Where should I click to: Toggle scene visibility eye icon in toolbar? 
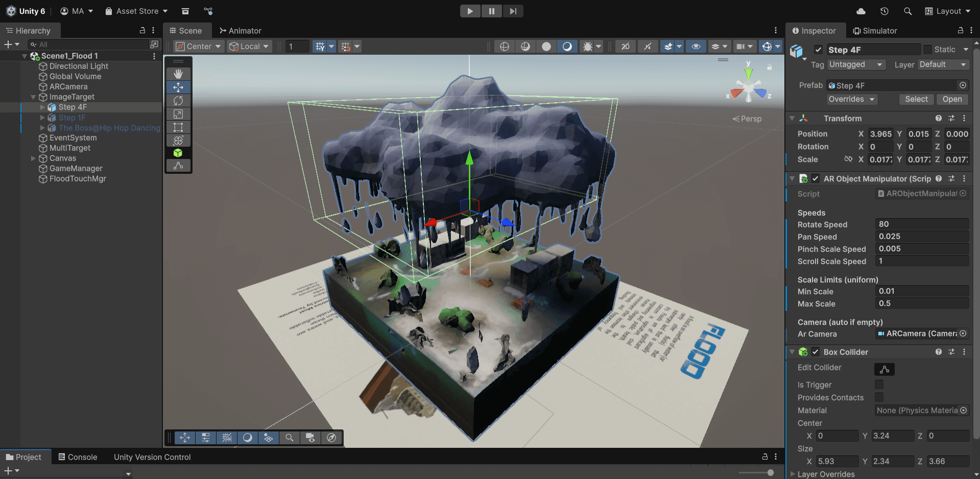(x=696, y=47)
